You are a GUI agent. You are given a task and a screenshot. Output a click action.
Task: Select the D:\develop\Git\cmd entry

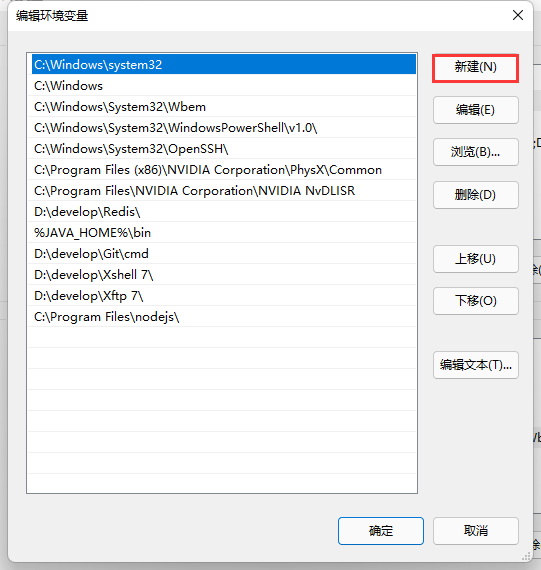(222, 254)
